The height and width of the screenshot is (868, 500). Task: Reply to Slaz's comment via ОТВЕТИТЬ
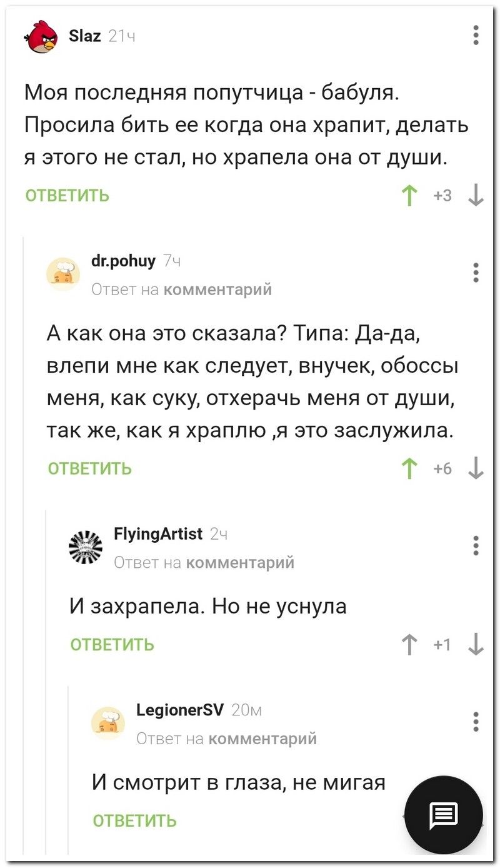67,197
